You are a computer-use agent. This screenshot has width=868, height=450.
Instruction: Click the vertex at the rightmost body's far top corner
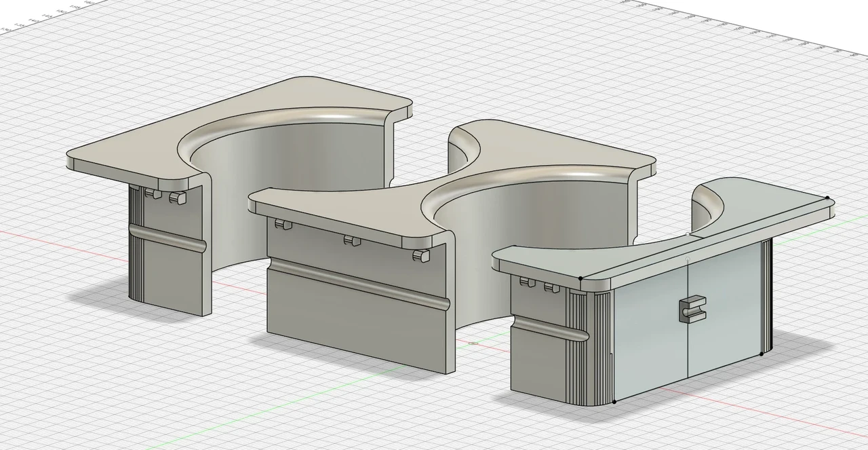click(x=827, y=198)
